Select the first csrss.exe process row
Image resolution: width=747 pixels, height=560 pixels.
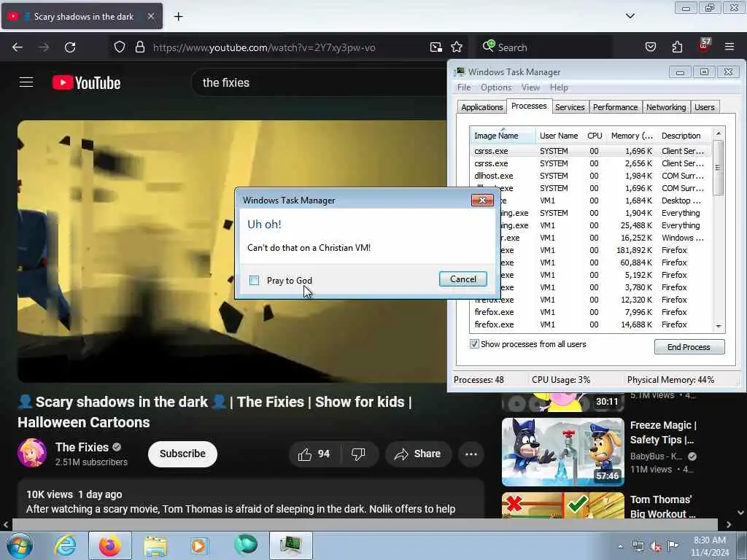pyautogui.click(x=589, y=151)
